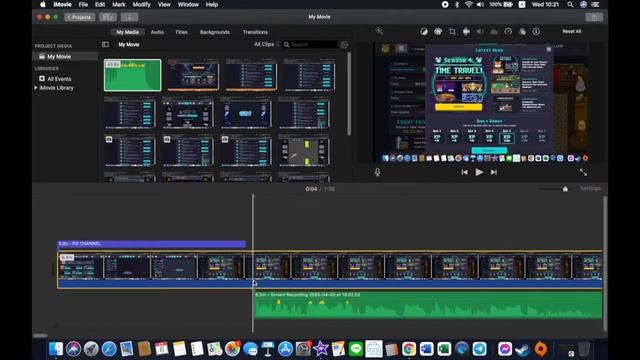Switch to the Transitions tab
The height and width of the screenshot is (360, 640).
pos(255,32)
